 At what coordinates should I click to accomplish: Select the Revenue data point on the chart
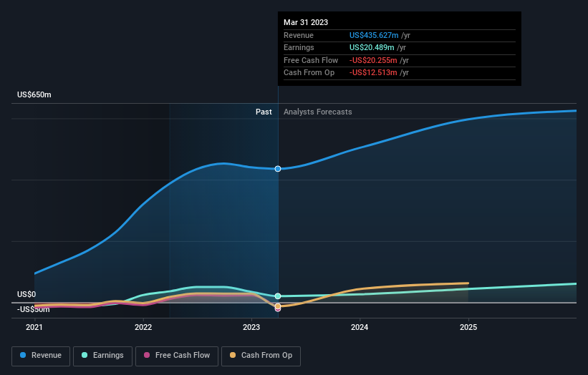coord(278,169)
